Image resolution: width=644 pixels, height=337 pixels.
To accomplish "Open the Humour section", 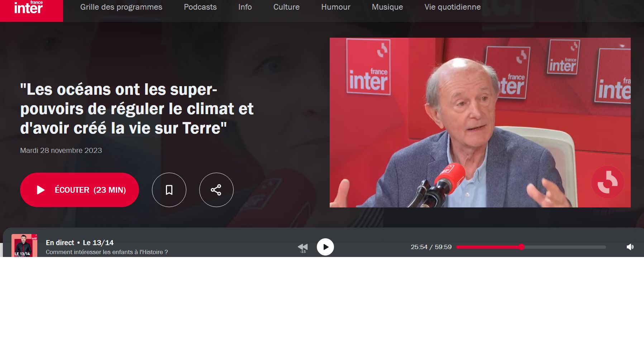I will (x=336, y=7).
